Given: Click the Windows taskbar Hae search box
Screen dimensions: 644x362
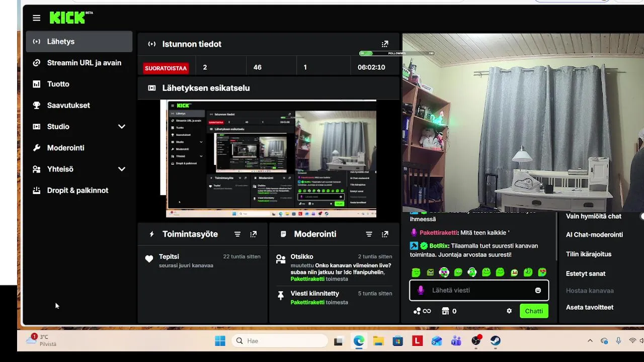Looking at the screenshot, I should [x=280, y=341].
